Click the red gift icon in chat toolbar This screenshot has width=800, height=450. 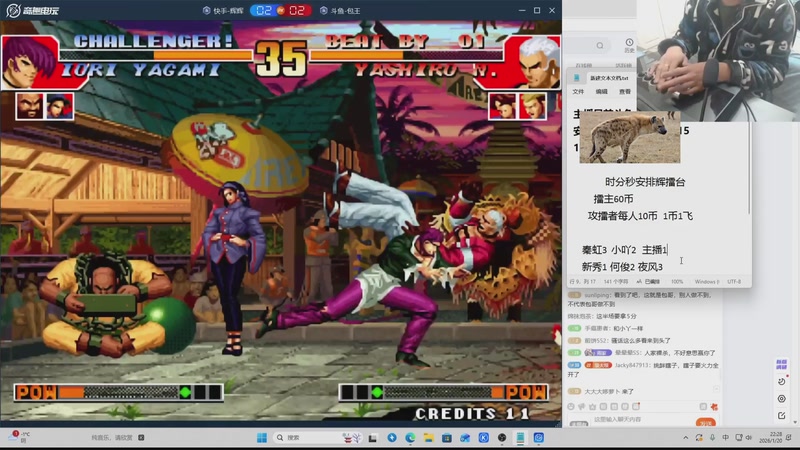coord(714,407)
